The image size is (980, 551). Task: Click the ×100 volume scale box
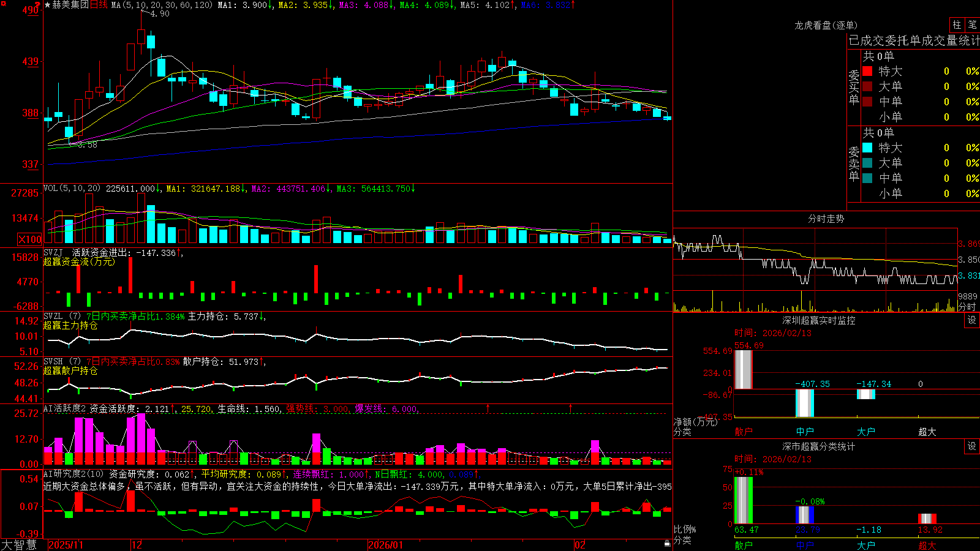click(29, 239)
